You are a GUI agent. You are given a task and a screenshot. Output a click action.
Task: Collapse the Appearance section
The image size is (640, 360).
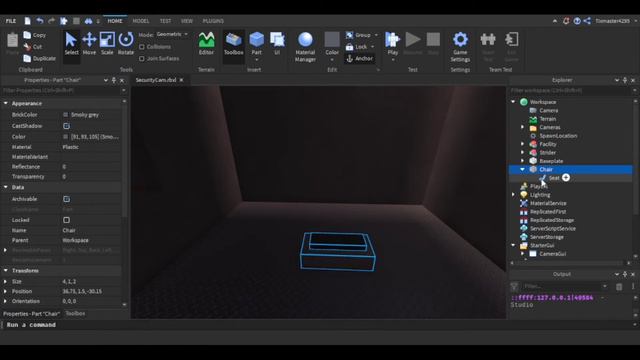[x=6, y=103]
